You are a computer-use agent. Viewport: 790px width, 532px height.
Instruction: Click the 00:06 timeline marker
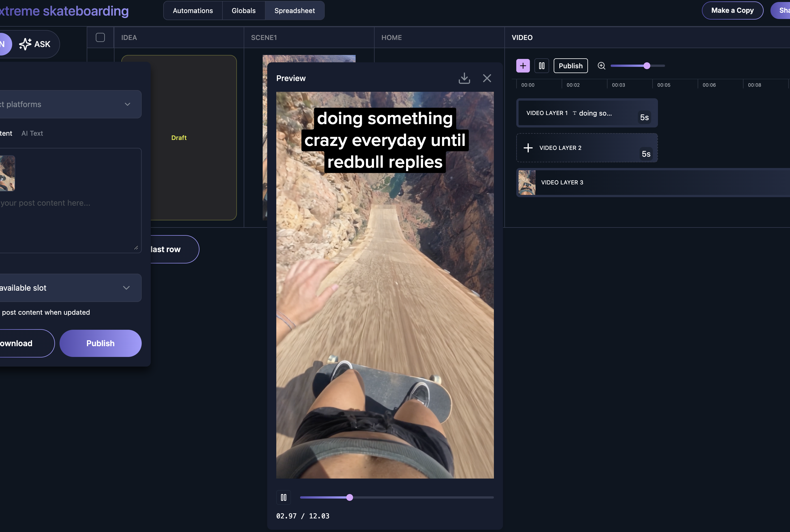[x=709, y=85]
